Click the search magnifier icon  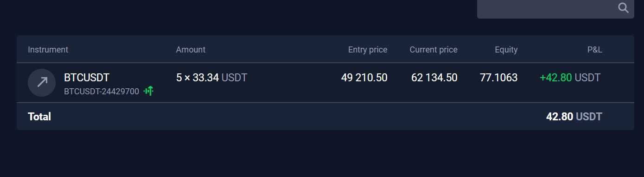click(623, 7)
